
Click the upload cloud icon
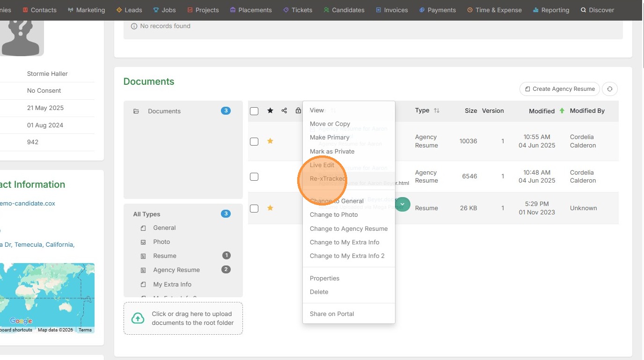138,318
